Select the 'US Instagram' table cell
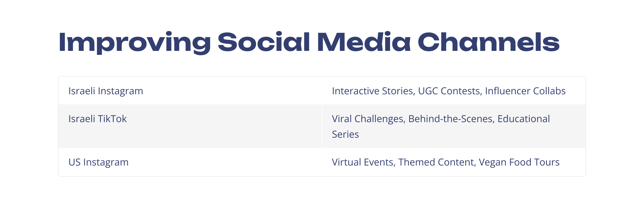The image size is (644, 203). coord(190,162)
